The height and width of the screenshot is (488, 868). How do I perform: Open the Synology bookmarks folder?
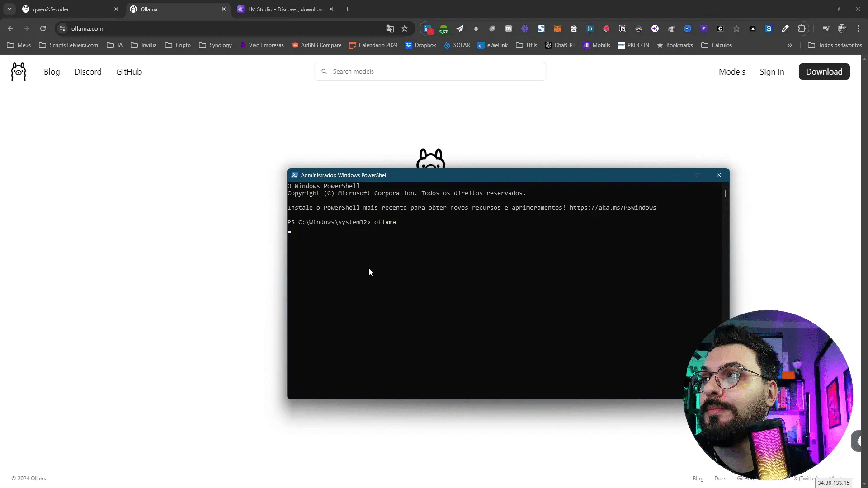point(216,45)
